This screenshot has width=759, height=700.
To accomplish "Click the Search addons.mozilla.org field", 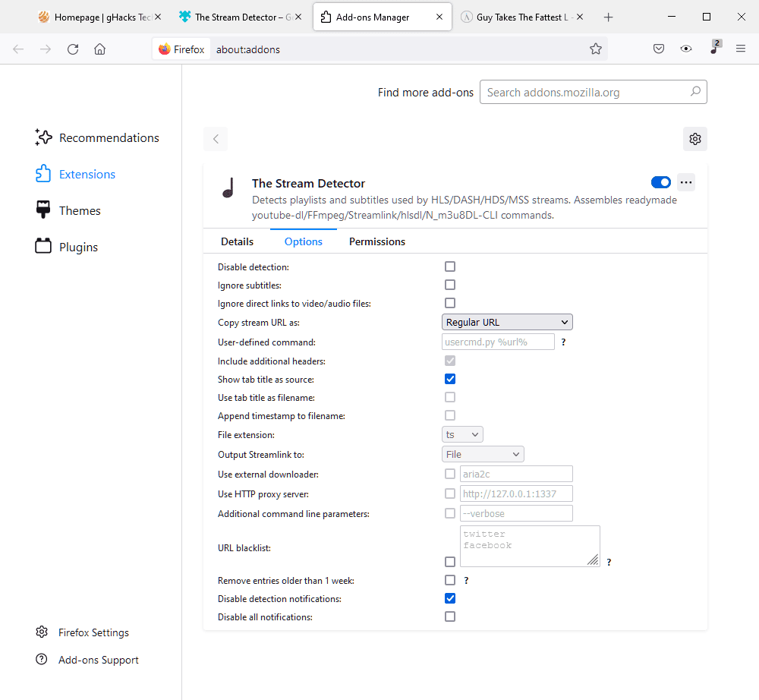I will [x=584, y=92].
